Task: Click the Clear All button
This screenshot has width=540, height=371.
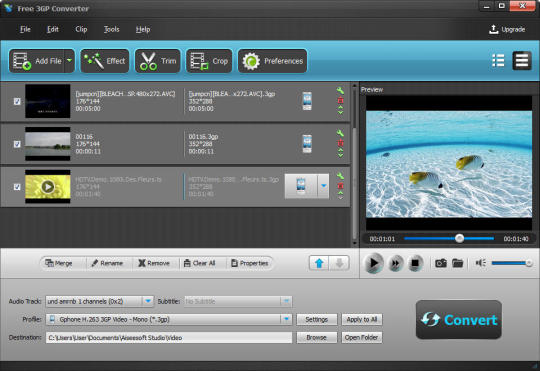Action: point(199,263)
